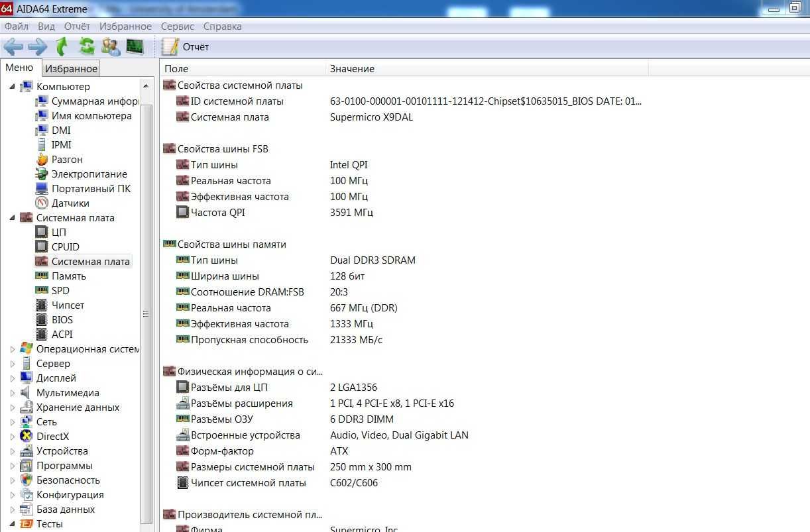This screenshot has height=532, width=810.
Task: Click the ЦП processor icon
Action: (x=42, y=232)
